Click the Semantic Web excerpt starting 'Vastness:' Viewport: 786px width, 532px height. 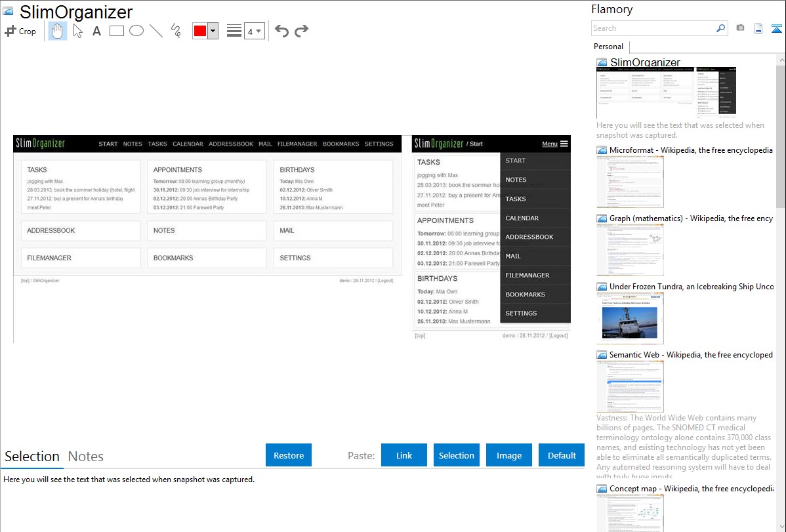click(684, 447)
